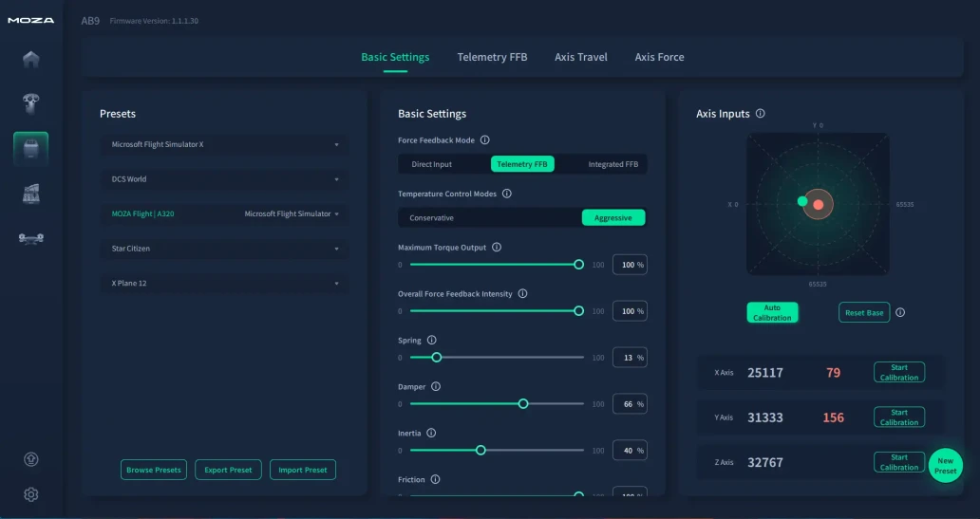This screenshot has height=519, width=980.
Task: Click the red dot in the axis plot
Action: [819, 205]
